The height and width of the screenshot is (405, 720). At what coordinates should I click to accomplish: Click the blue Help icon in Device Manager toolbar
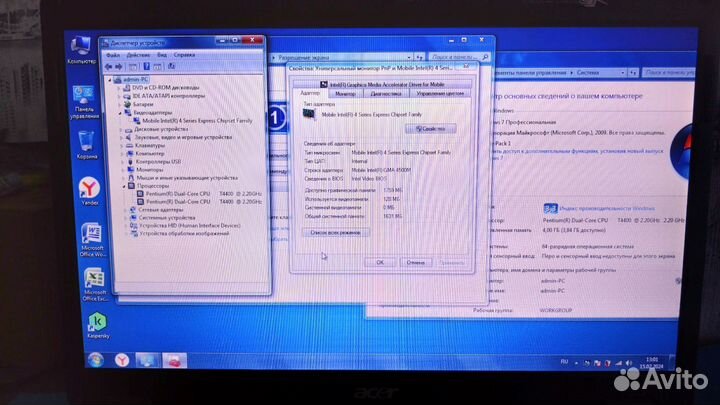pos(146,67)
